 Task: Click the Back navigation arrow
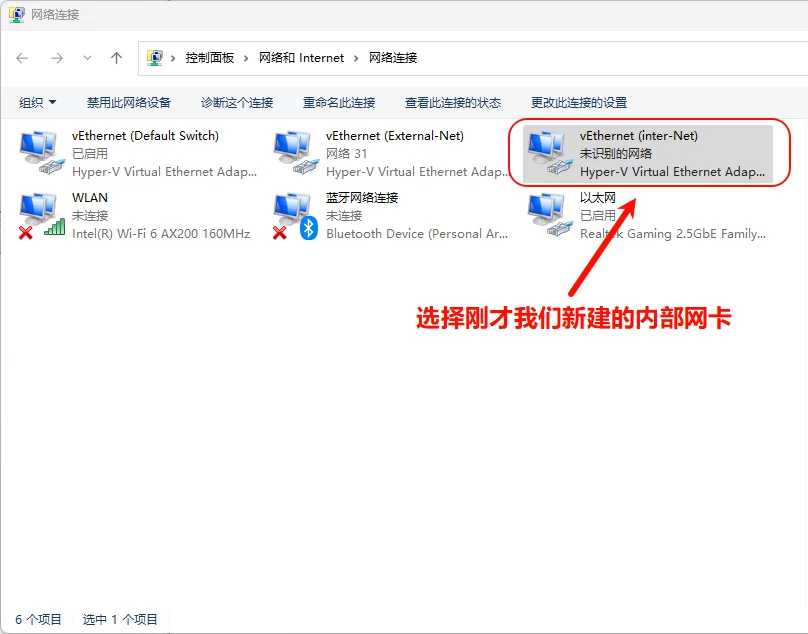[22, 58]
